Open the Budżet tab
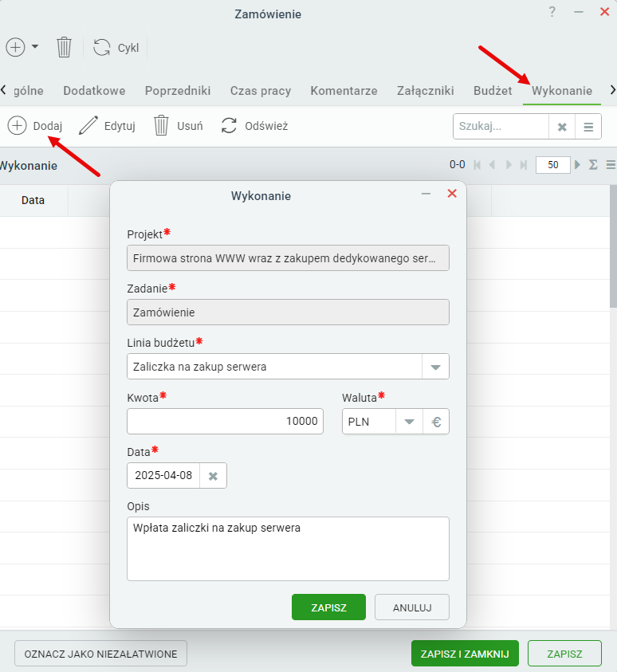The width and height of the screenshot is (617, 672). point(493,91)
